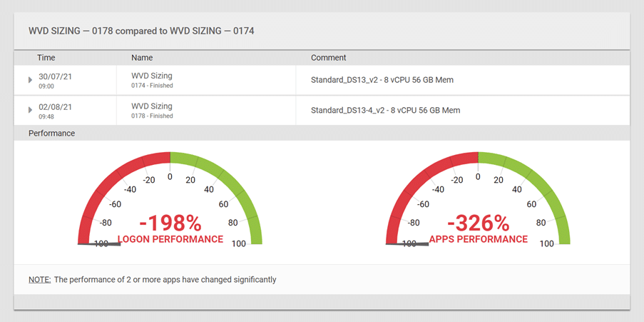Select the Standard_DS13_v2 comment cell
644x322 pixels.
[382, 80]
